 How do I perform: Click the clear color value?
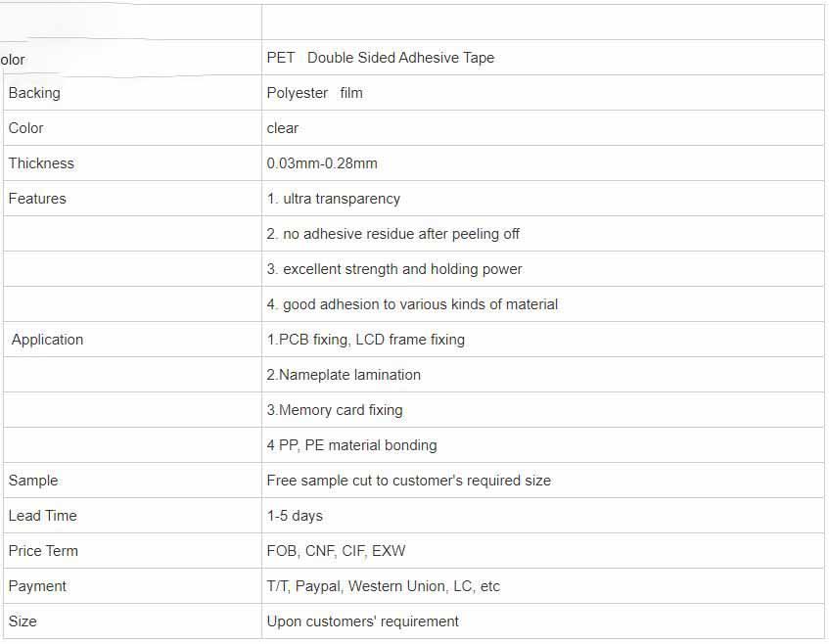283,128
